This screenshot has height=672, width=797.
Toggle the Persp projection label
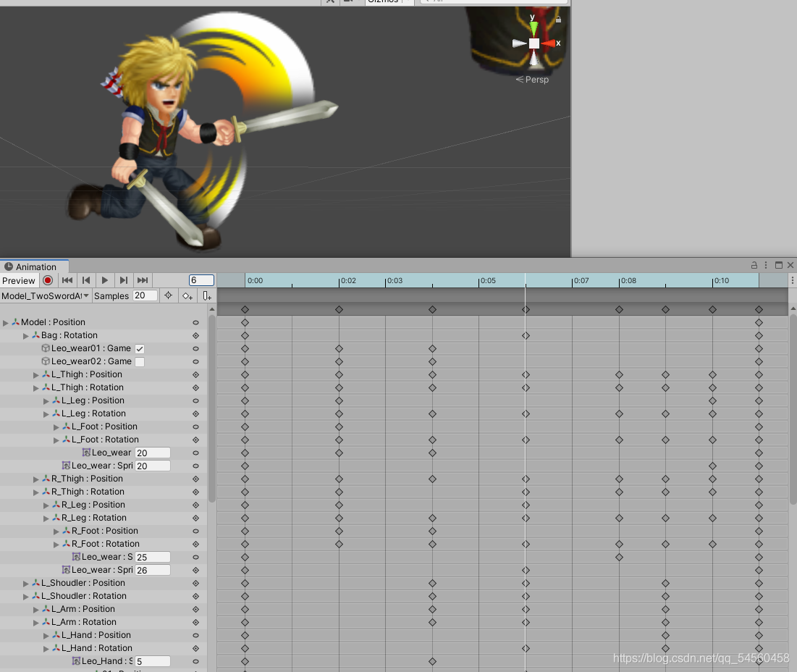pos(532,80)
